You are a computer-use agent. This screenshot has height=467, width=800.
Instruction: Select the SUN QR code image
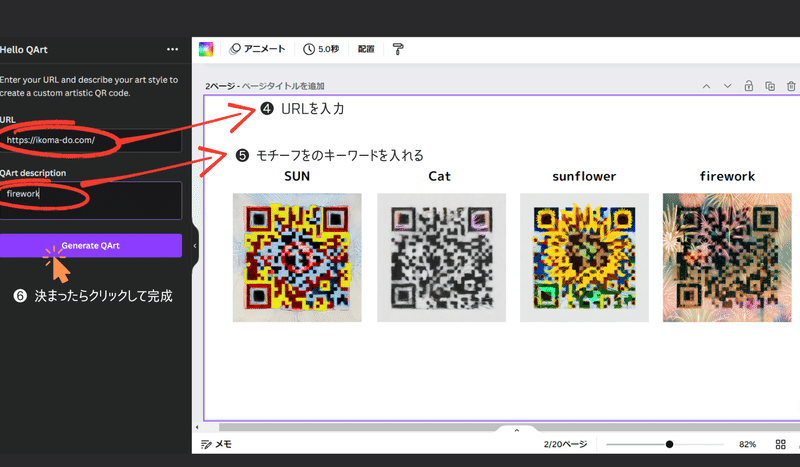coord(297,257)
